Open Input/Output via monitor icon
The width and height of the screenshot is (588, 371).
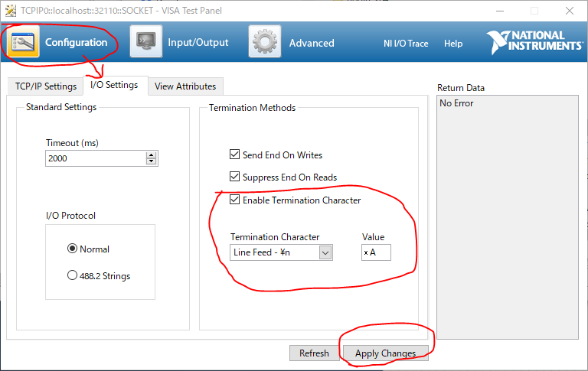coord(146,41)
